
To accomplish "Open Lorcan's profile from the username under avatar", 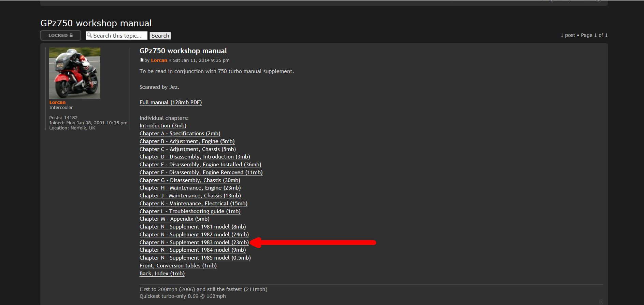I will pos(57,102).
